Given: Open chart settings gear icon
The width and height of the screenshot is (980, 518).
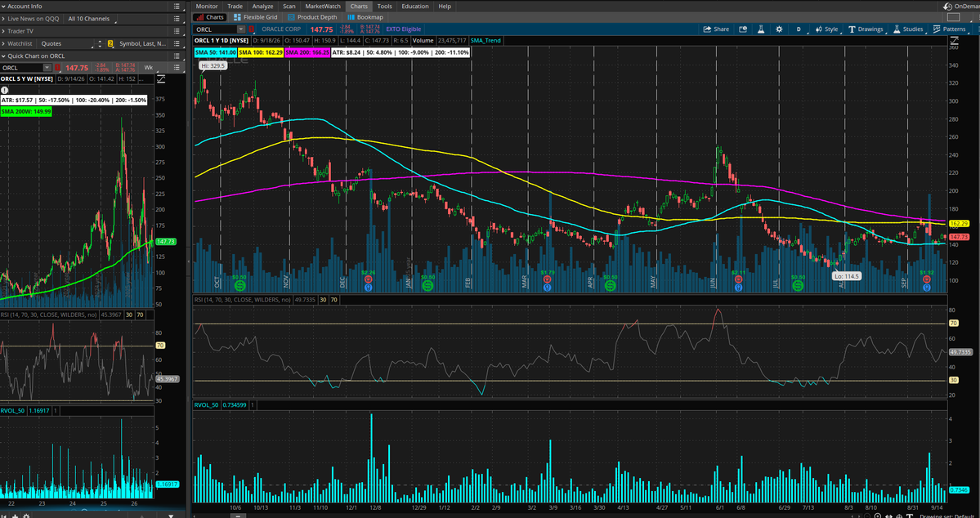Looking at the screenshot, I should click(x=779, y=29).
